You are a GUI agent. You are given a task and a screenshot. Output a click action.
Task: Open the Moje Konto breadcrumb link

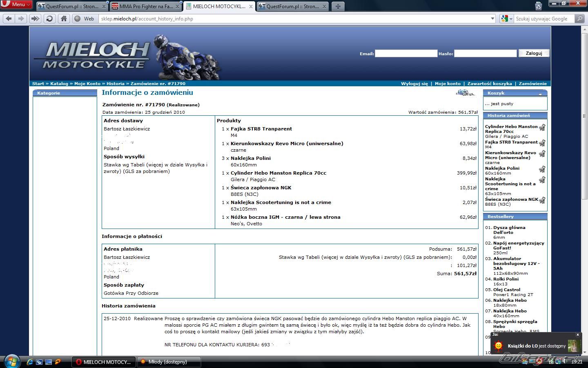87,83
